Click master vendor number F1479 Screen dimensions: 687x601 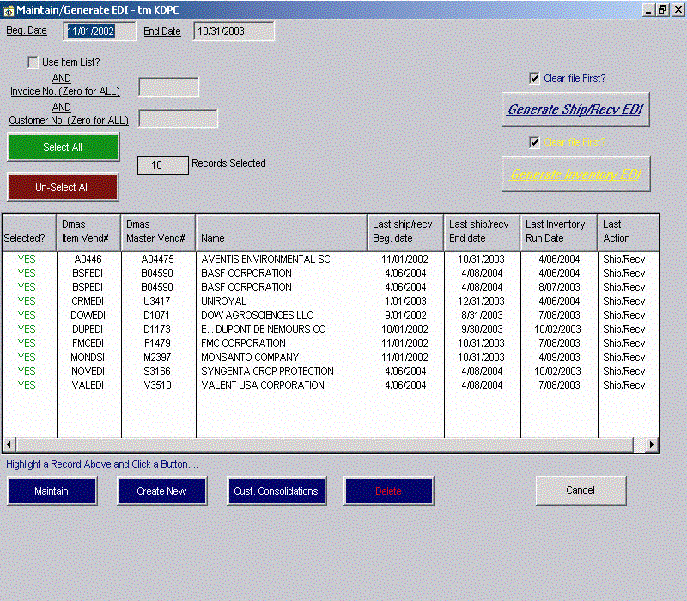coord(157,343)
